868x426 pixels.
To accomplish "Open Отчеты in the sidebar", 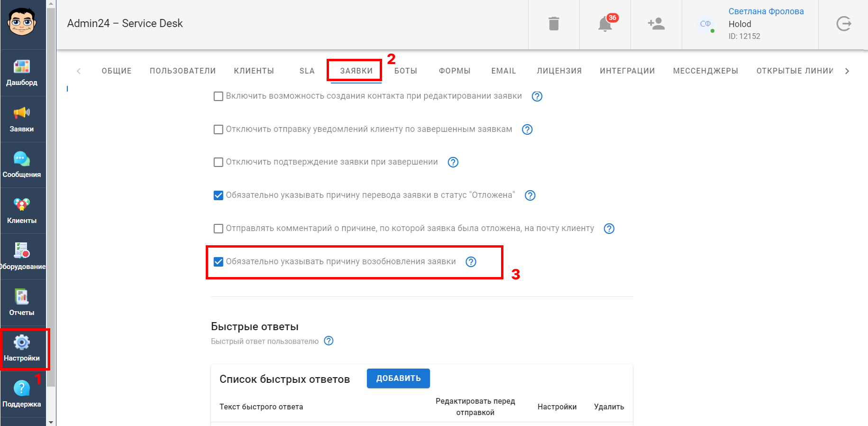I will tap(22, 303).
